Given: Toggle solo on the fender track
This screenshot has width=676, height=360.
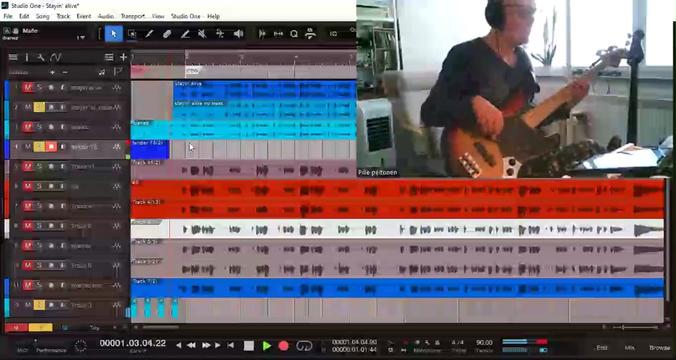Looking at the screenshot, I should coord(39,147).
